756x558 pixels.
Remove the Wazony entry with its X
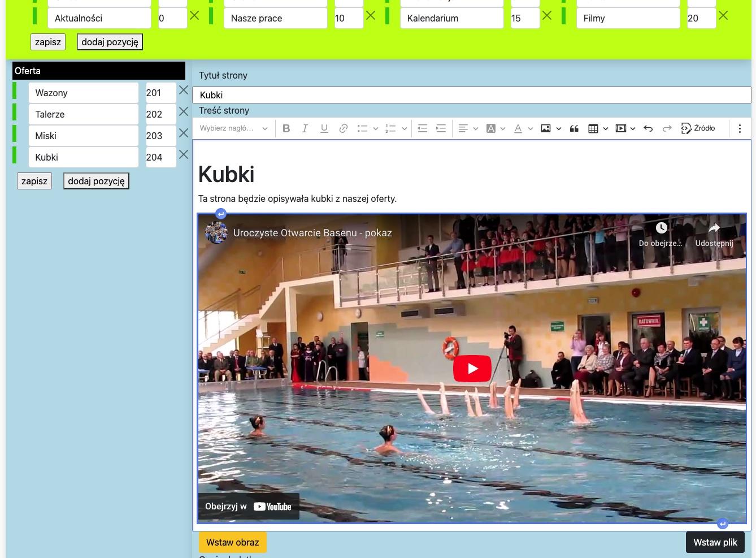(184, 90)
